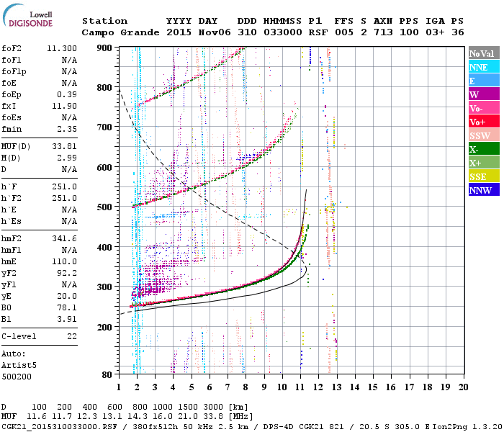Select the X- dark green swatch

(484, 149)
